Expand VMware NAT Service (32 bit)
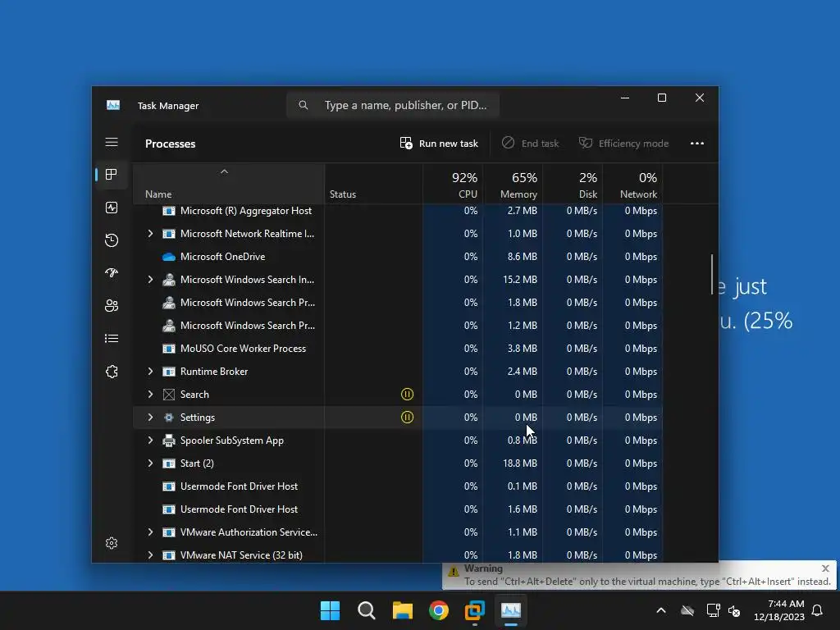The width and height of the screenshot is (840, 630). (x=151, y=555)
